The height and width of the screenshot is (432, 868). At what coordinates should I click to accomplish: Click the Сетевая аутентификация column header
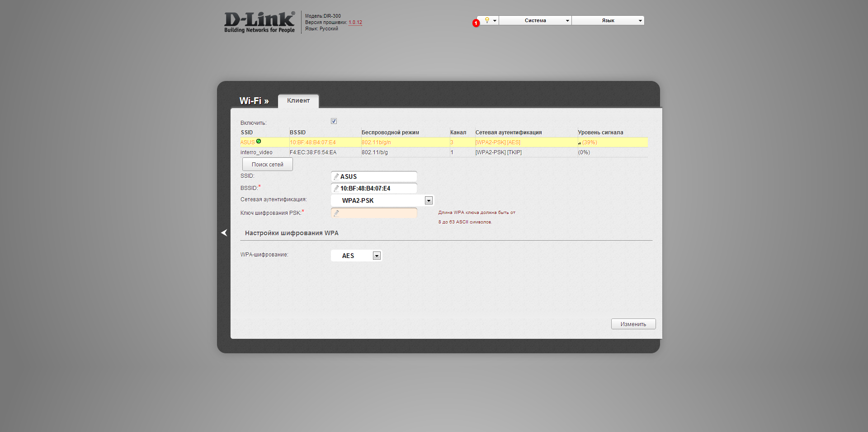tap(509, 133)
